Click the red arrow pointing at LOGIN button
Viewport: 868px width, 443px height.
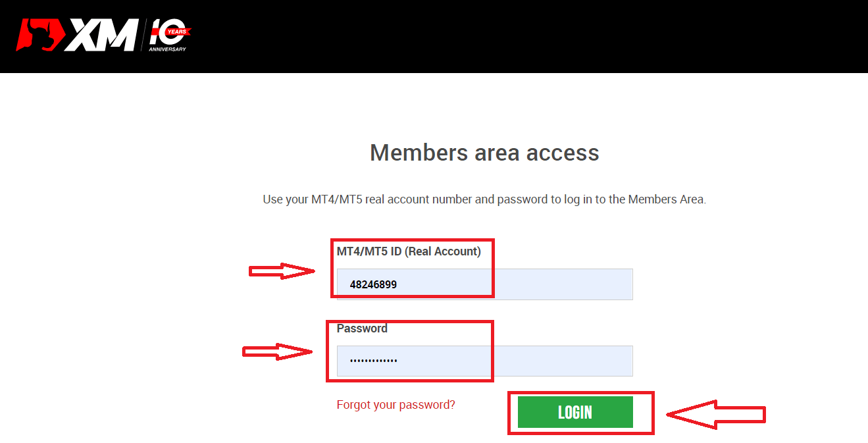click(716, 414)
